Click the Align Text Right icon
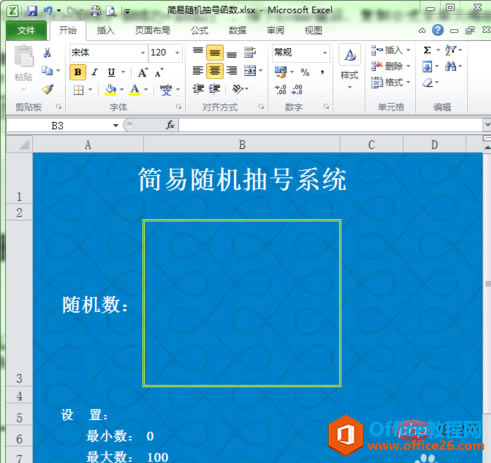The image size is (491, 463). 232,71
